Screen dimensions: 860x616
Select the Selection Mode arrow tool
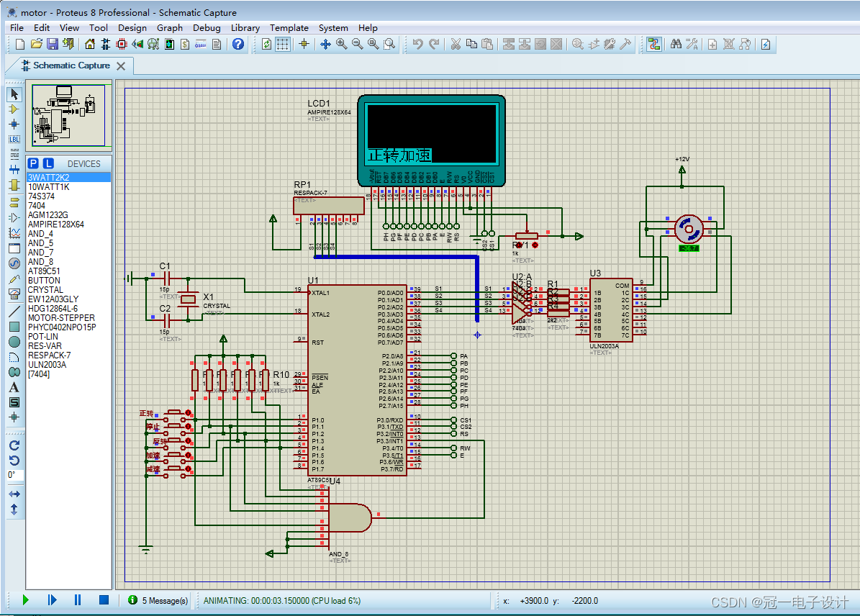coord(14,94)
